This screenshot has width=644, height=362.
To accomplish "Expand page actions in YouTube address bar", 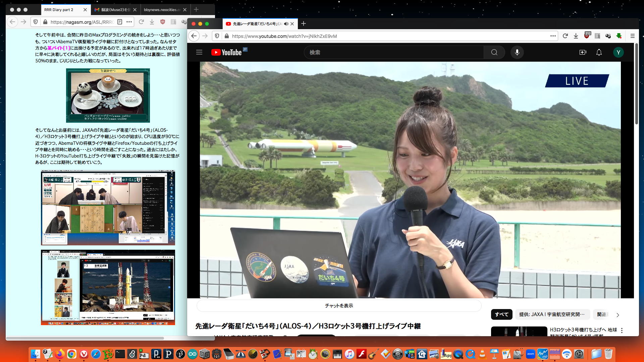I will [x=553, y=36].
